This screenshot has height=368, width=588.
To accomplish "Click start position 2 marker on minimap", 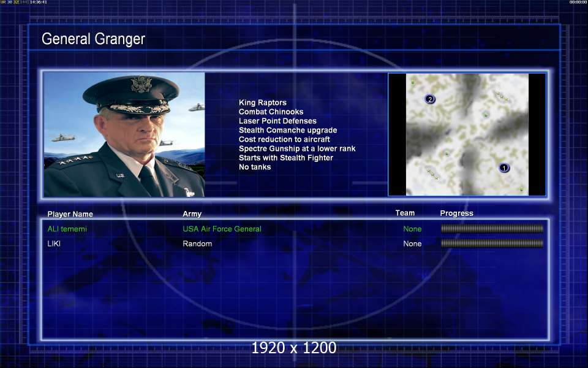I will pos(430,99).
